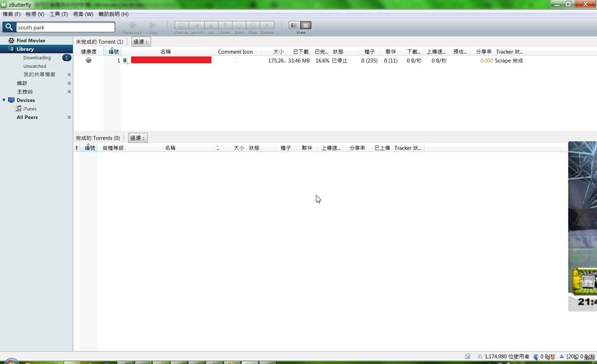Click the download speed status icon
Screen dimensions: 597x364
coord(536,357)
